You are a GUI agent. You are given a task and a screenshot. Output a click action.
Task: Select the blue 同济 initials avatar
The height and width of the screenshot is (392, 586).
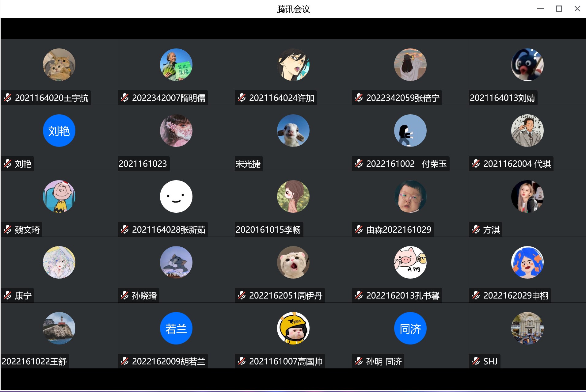pyautogui.click(x=410, y=328)
